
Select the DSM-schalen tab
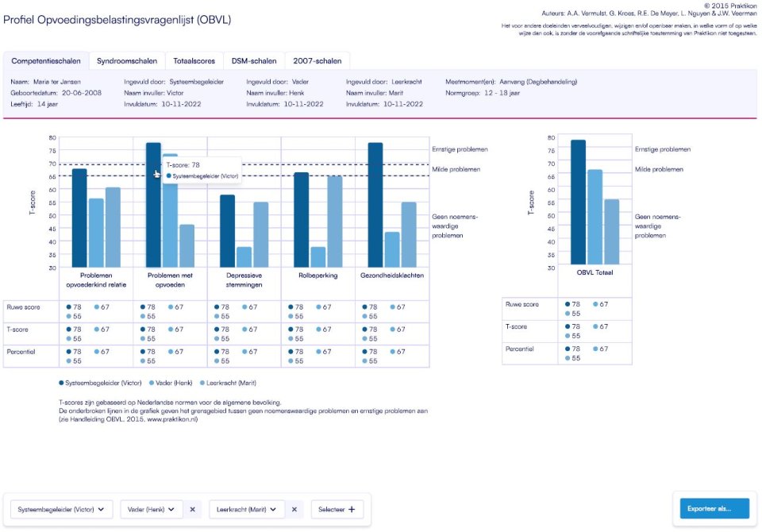254,61
